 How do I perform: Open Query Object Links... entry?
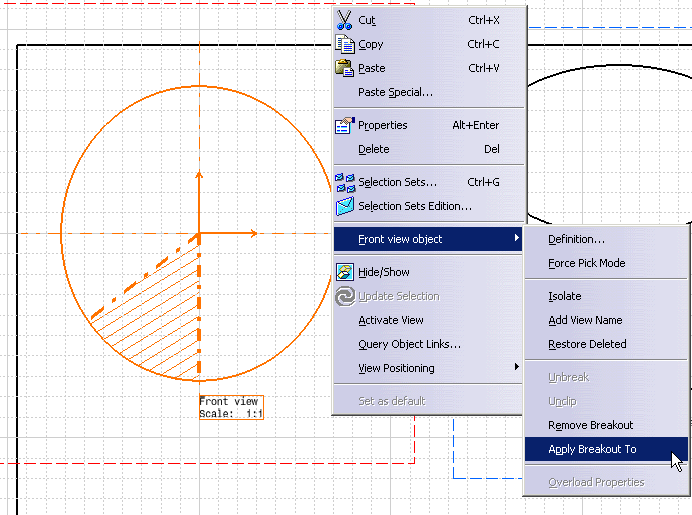[428, 344]
